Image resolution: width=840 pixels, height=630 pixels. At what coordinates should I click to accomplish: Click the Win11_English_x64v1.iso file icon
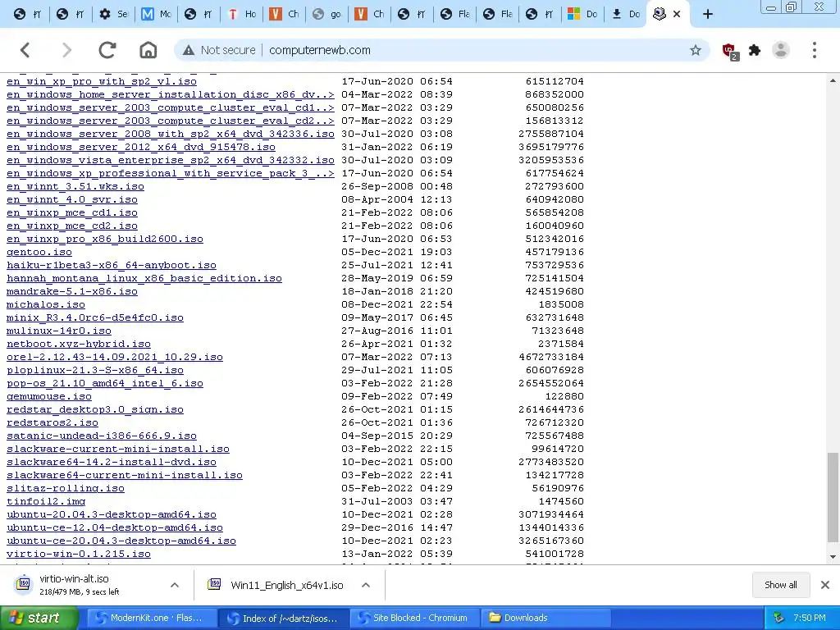point(214,584)
